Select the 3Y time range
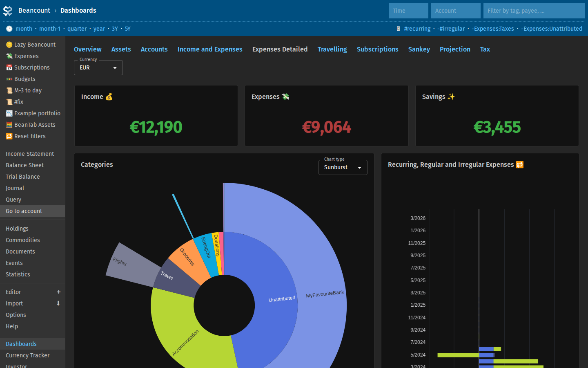This screenshot has height=368, width=588. [x=115, y=29]
